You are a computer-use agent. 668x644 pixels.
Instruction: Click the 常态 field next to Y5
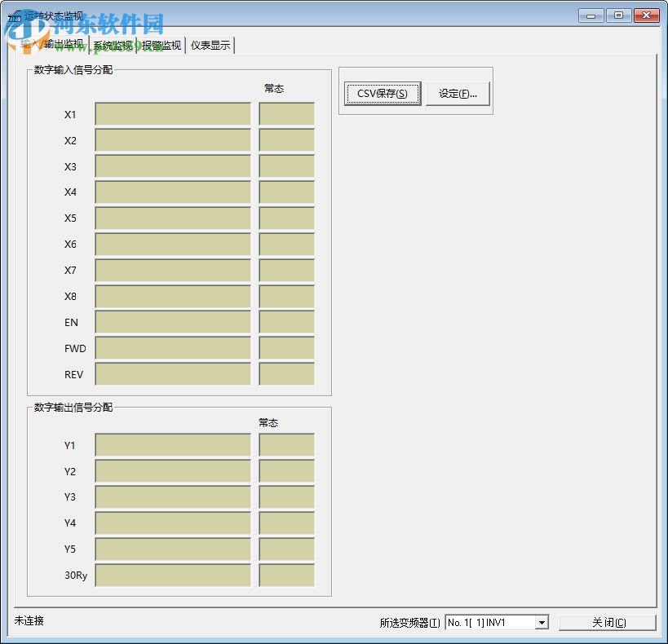(285, 549)
